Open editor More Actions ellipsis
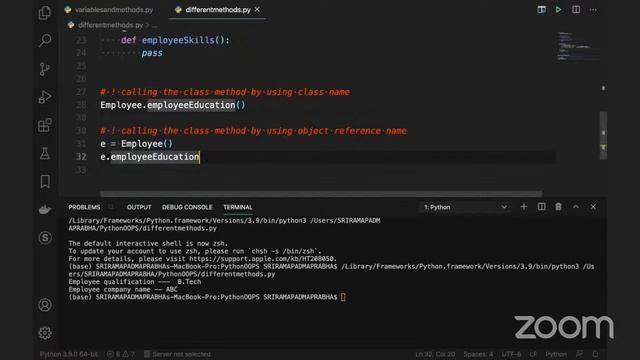The image size is (640, 360). [593, 9]
